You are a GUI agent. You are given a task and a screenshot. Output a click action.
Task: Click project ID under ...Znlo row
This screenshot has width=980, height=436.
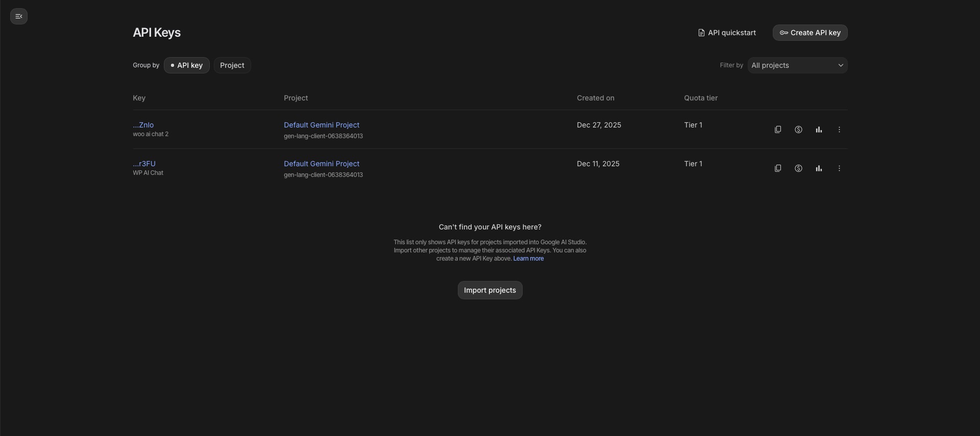pyautogui.click(x=323, y=136)
